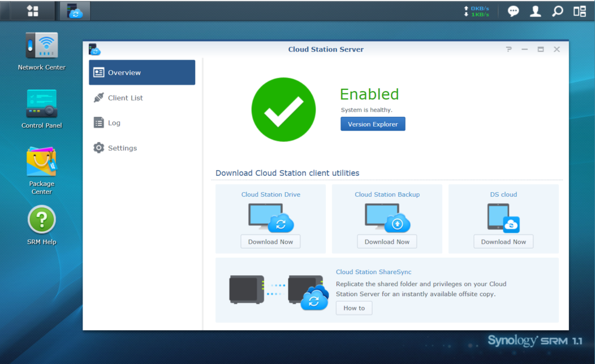The width and height of the screenshot is (595, 364).
Task: Open Package Center desktop icon
Action: point(42,171)
